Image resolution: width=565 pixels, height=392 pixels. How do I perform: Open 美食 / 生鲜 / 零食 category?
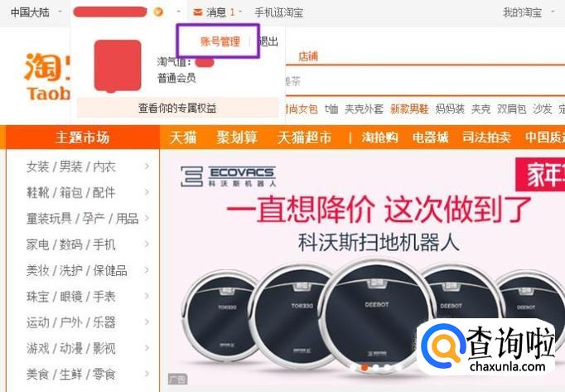[x=71, y=374]
